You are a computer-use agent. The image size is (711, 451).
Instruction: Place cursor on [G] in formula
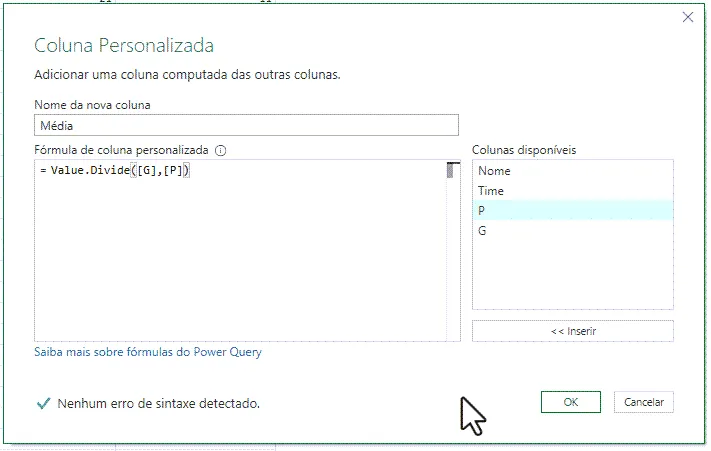146,170
